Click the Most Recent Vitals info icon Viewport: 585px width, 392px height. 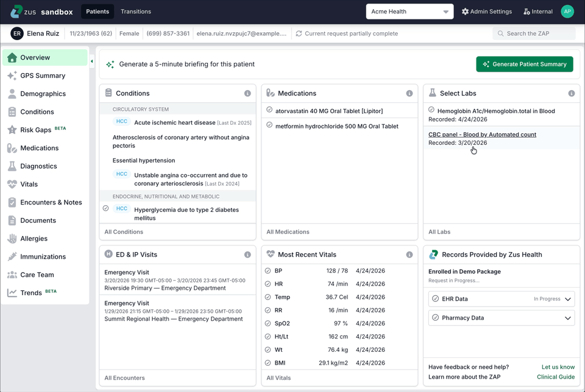point(409,254)
